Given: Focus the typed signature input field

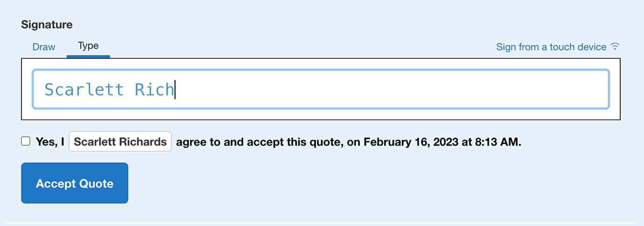Looking at the screenshot, I should [321, 89].
